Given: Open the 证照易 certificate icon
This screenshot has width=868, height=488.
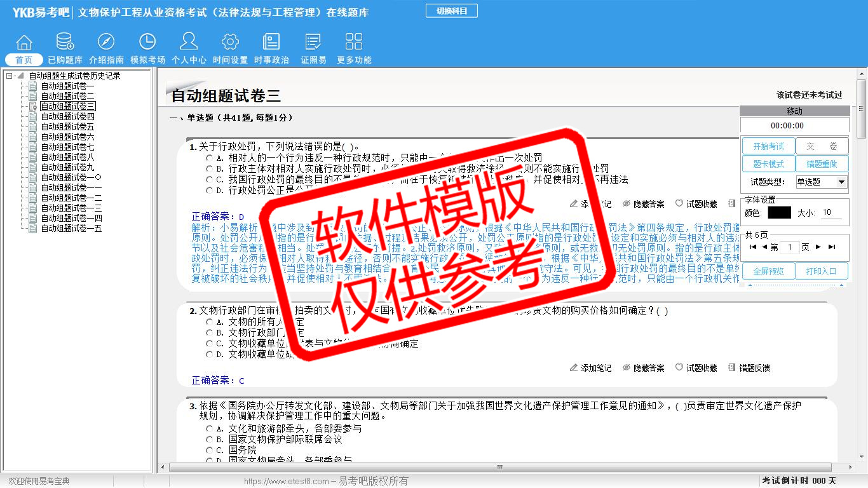Looking at the screenshot, I should coord(313,42).
